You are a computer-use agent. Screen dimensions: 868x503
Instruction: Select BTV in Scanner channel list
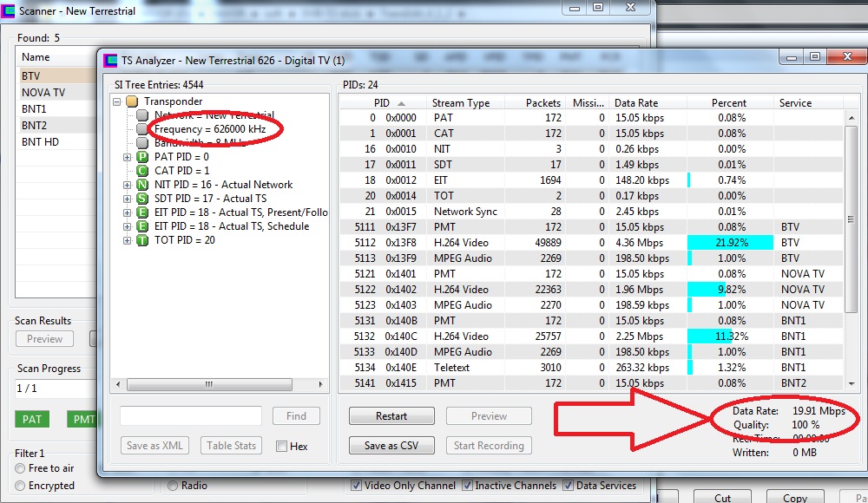pos(56,75)
